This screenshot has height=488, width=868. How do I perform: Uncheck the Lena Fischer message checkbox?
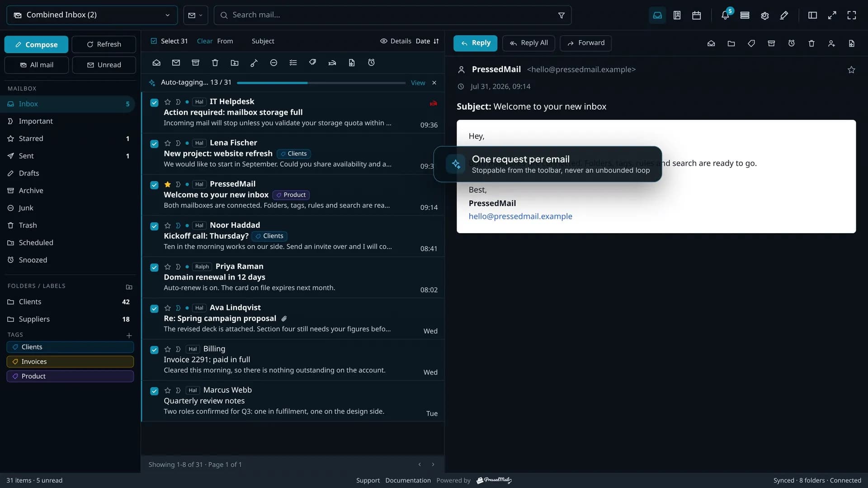click(x=154, y=144)
